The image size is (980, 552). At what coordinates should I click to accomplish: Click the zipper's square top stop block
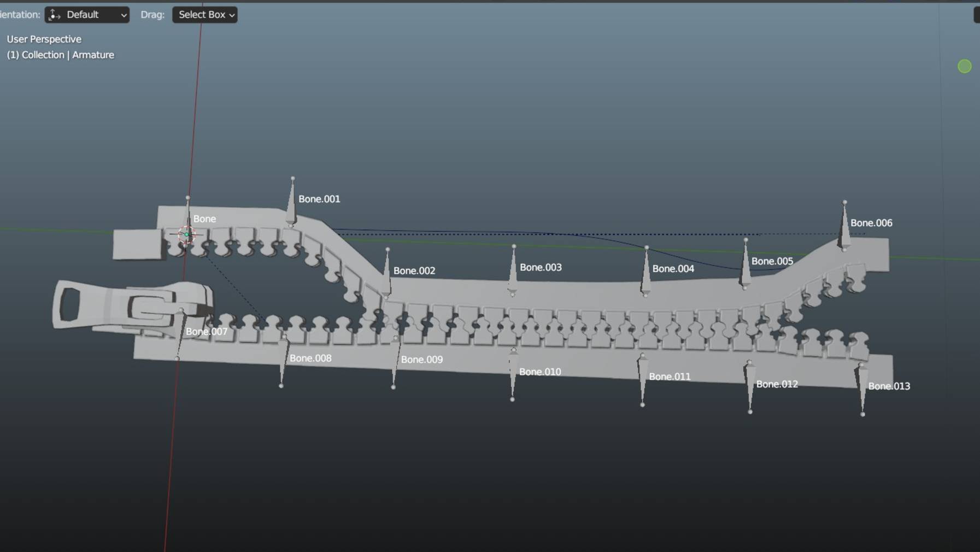(138, 244)
